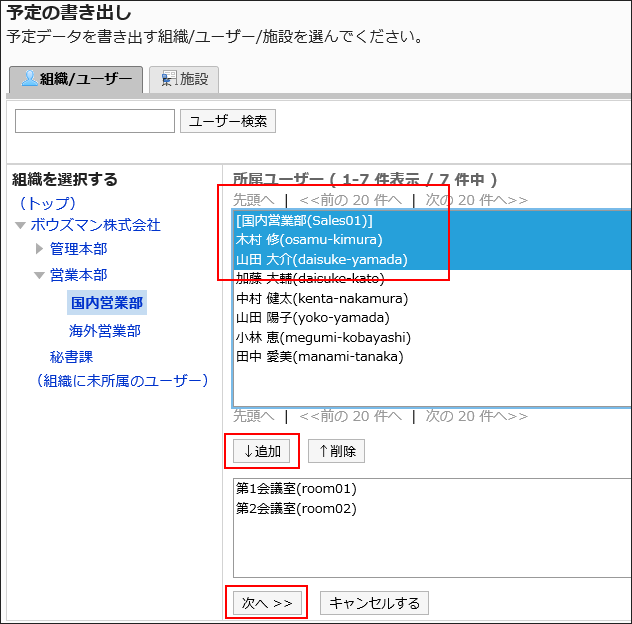This screenshot has height=624, width=632.
Task: Open the (トップ) organization link
Action: tap(48, 203)
